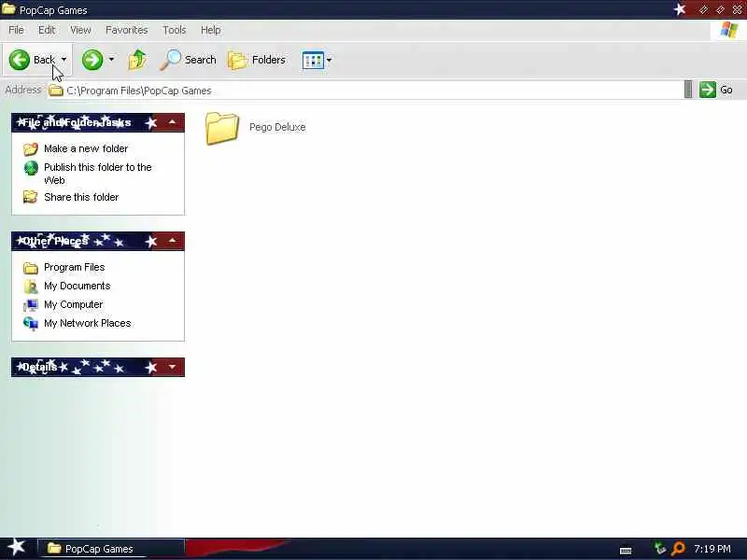Image resolution: width=747 pixels, height=560 pixels.
Task: Select the Pego Deluxe folder icon
Action: point(222,128)
